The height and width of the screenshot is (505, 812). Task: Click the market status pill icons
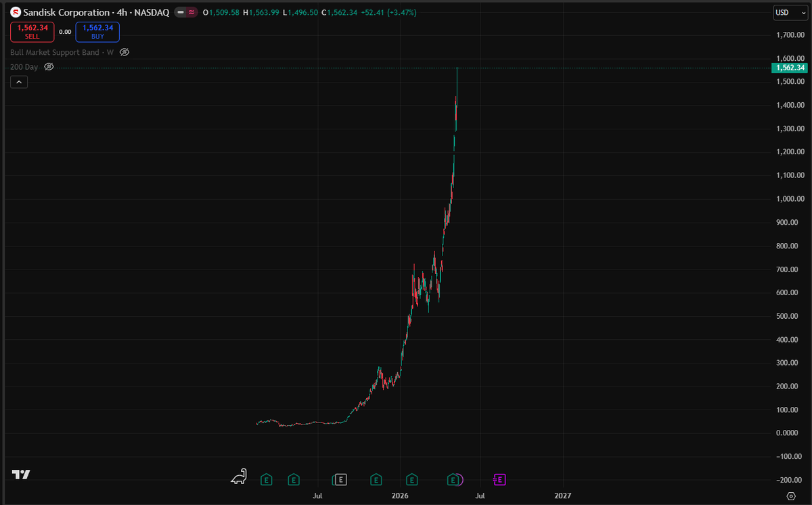(x=185, y=12)
